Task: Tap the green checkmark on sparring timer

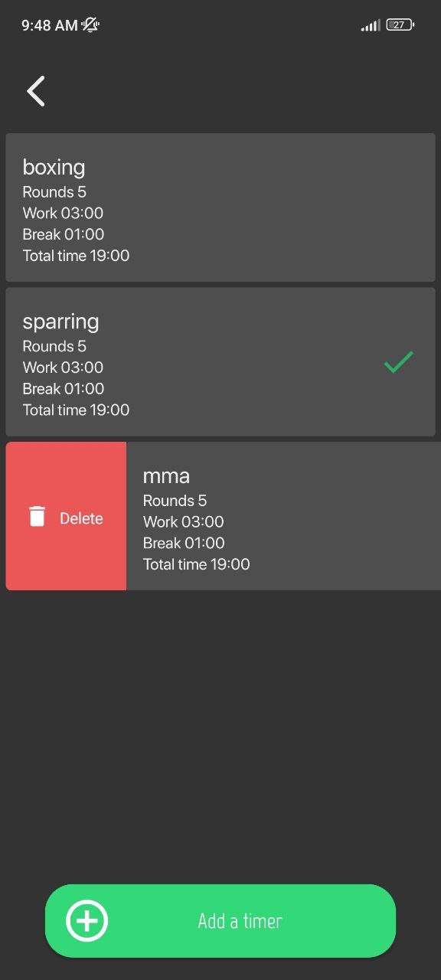Action: pos(397,361)
